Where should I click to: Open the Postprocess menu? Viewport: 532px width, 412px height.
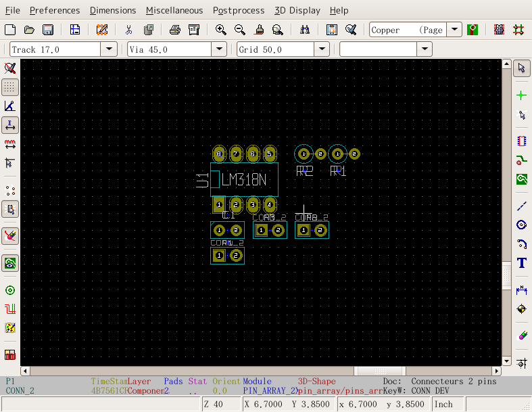tap(239, 10)
